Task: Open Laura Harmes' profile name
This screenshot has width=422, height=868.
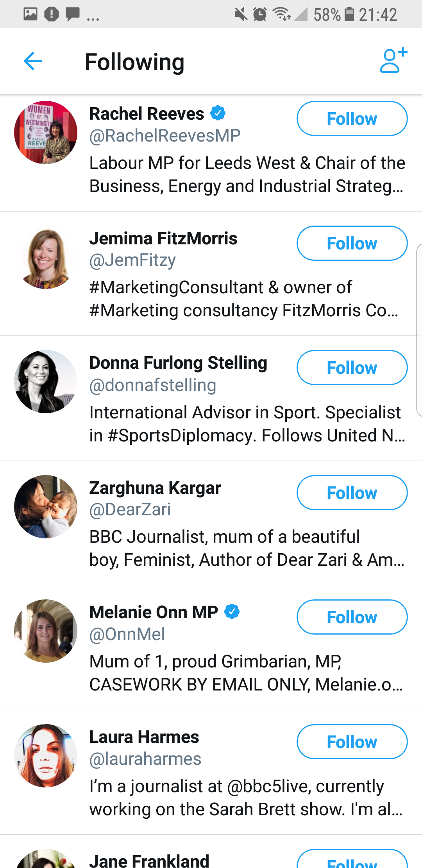Action: click(x=144, y=737)
